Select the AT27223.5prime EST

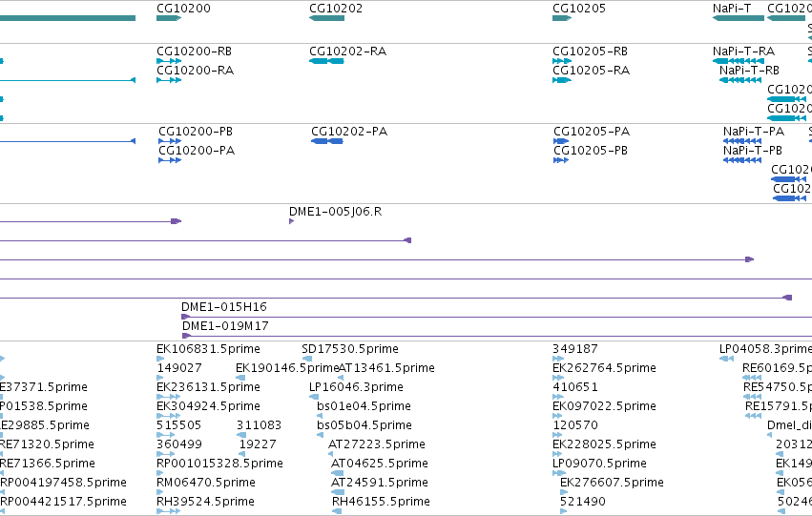point(330,454)
